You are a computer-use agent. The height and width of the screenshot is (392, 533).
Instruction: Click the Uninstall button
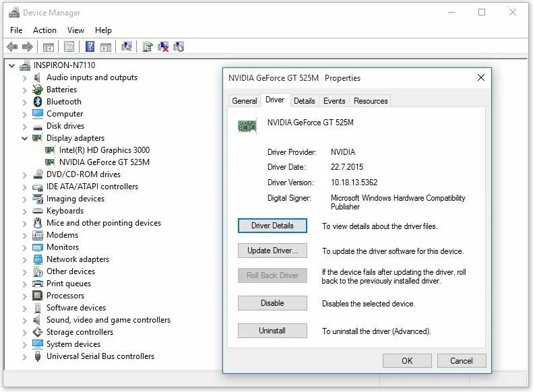[x=272, y=331]
